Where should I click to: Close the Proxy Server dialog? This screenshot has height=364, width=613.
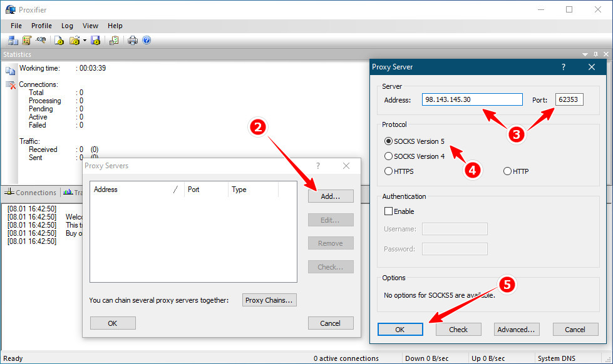coord(592,67)
